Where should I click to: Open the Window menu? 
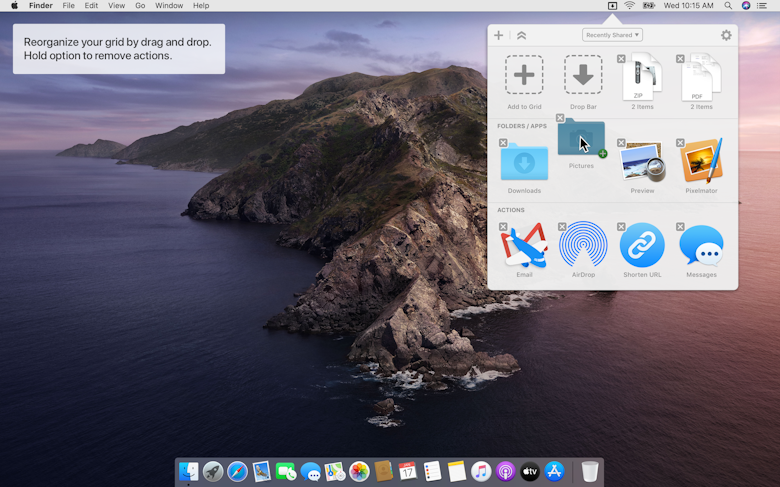pos(169,5)
